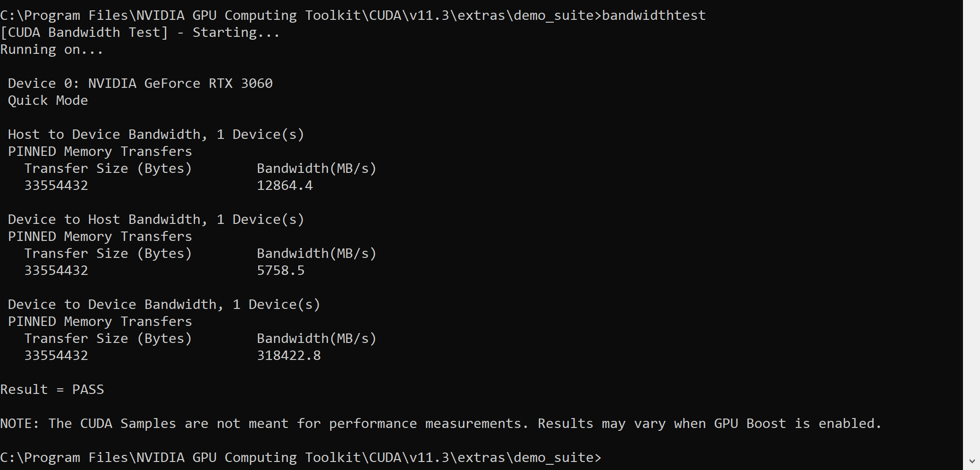
Task: Click the first PINNED Memory Transfers line
Action: 100,152
